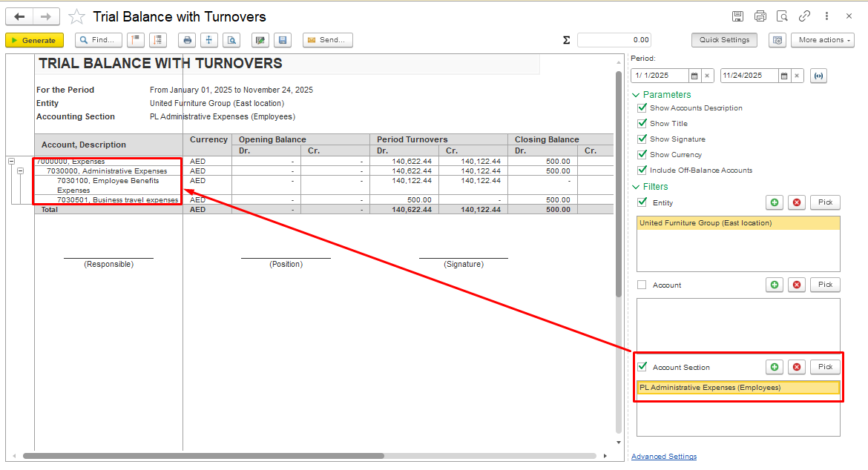Collapse the 7000000 Expenses tree group
868x470 pixels.
(x=11, y=161)
